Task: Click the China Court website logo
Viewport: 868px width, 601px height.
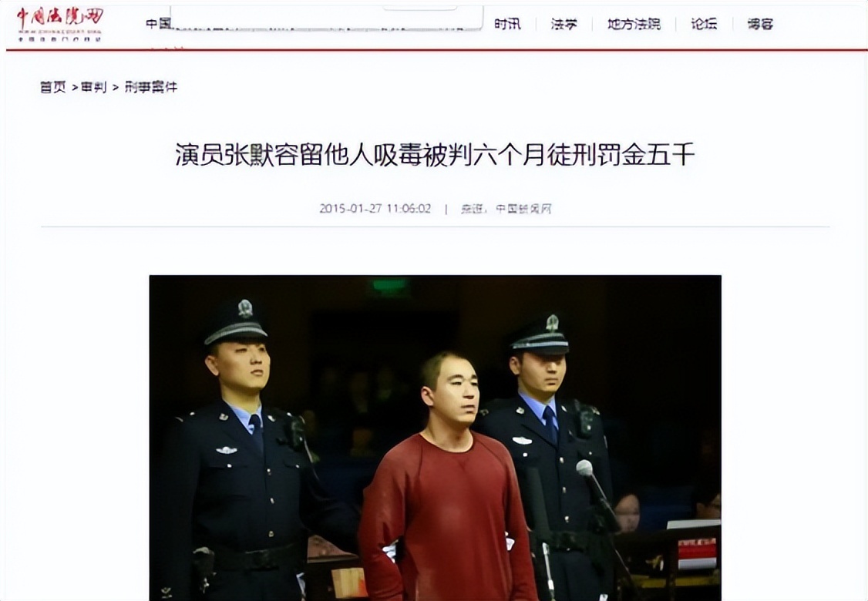Action: (x=60, y=25)
